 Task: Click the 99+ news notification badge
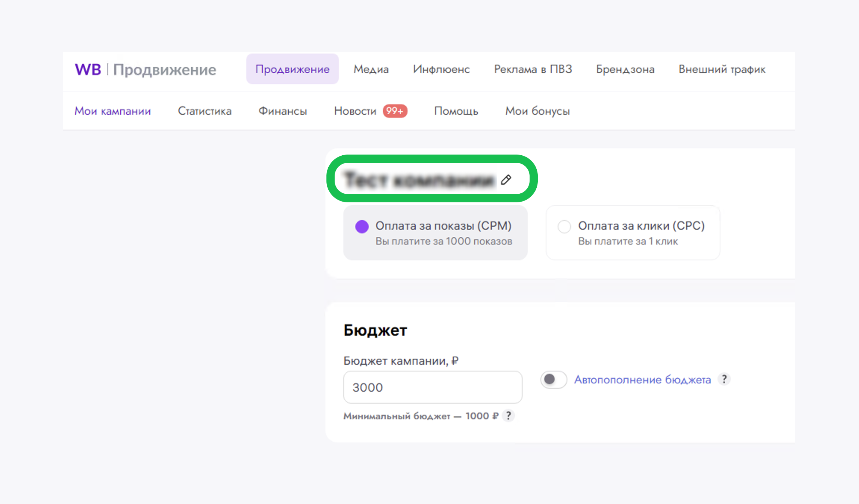395,111
